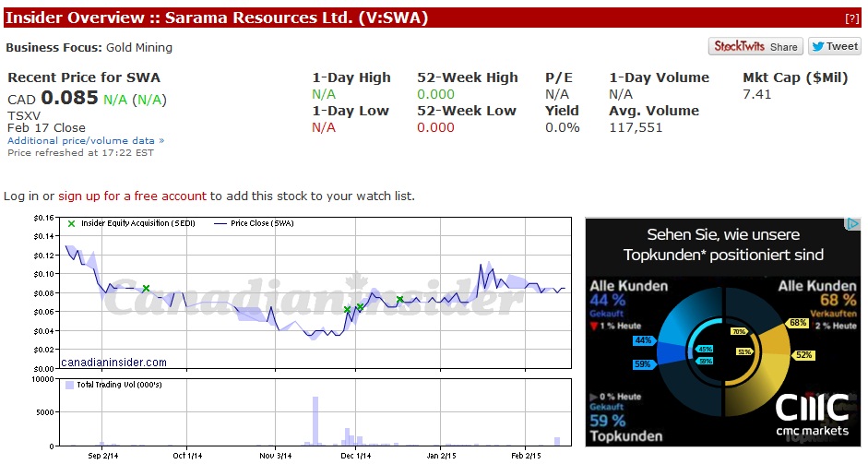
Task: Click the Oct 1/14 axis label
Action: click(187, 456)
